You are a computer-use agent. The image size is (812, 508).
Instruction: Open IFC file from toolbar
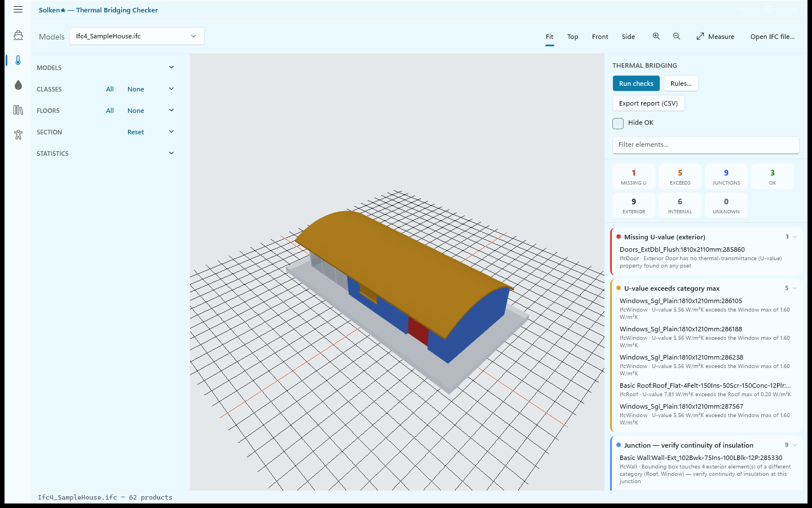tap(772, 37)
